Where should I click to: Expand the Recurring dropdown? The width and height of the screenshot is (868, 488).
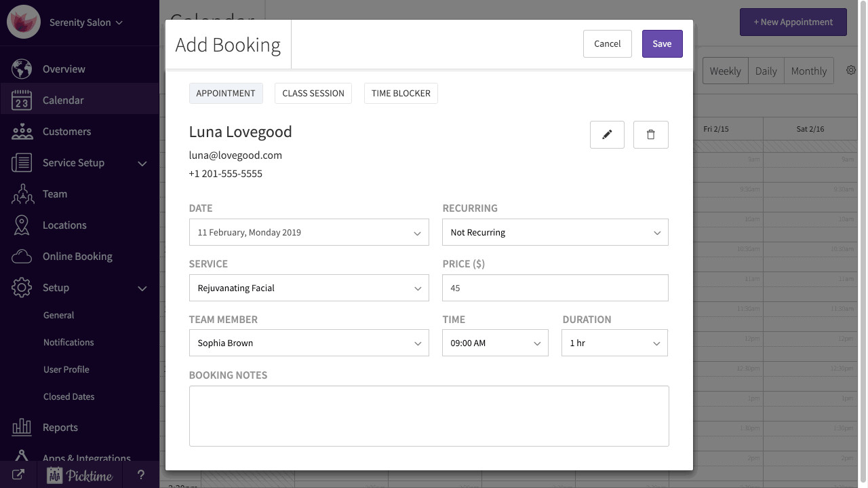[x=555, y=232]
